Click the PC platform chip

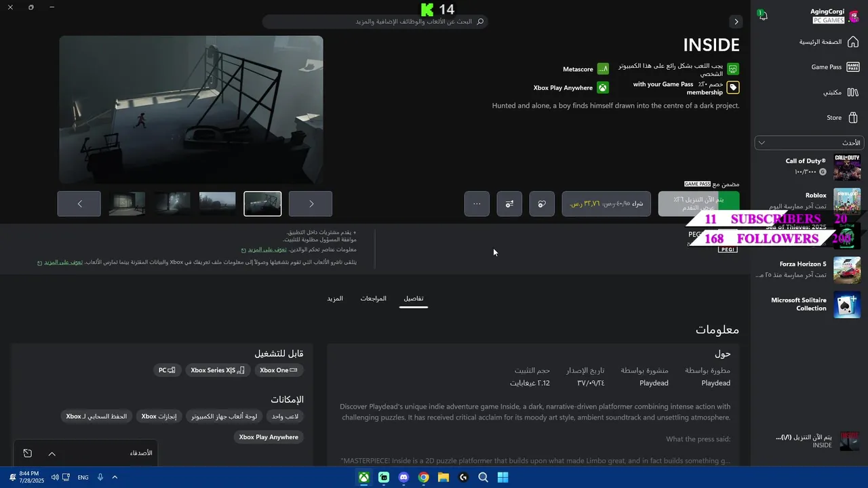click(x=167, y=371)
